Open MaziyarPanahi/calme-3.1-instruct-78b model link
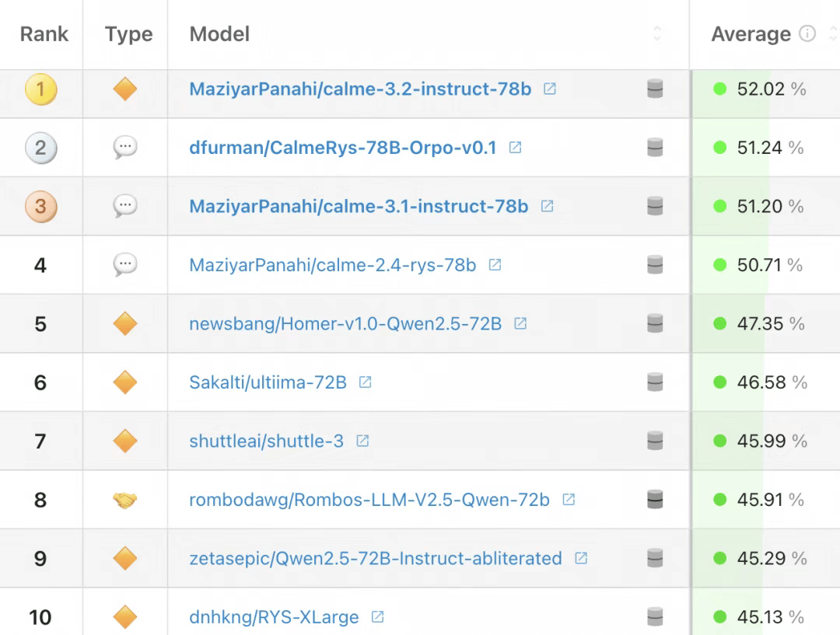 pos(359,207)
